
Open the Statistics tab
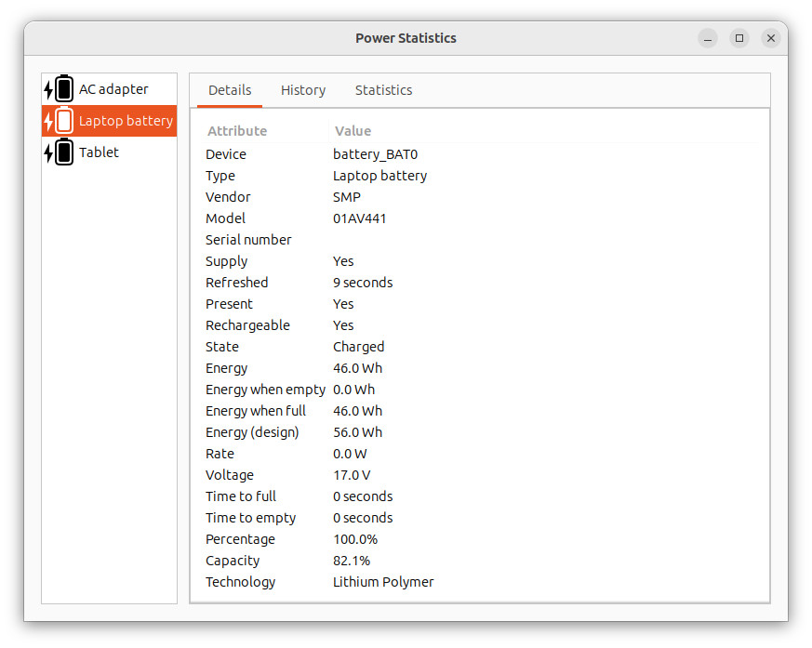[383, 90]
